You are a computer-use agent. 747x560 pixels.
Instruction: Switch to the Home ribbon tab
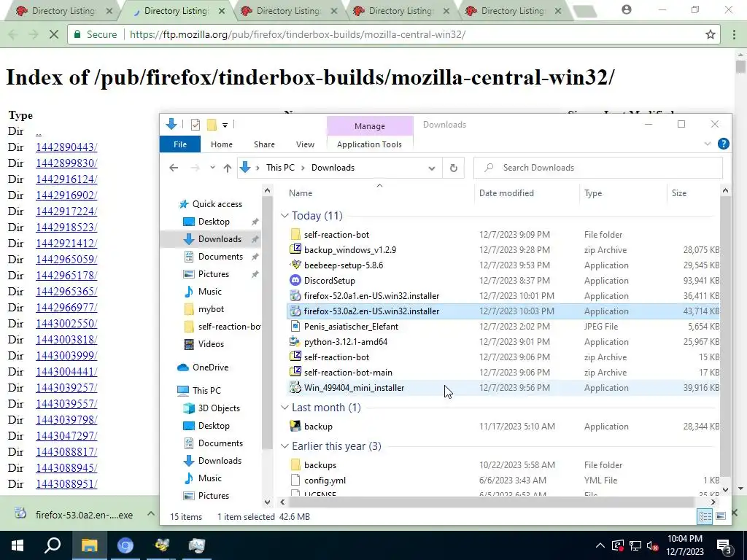tap(222, 144)
